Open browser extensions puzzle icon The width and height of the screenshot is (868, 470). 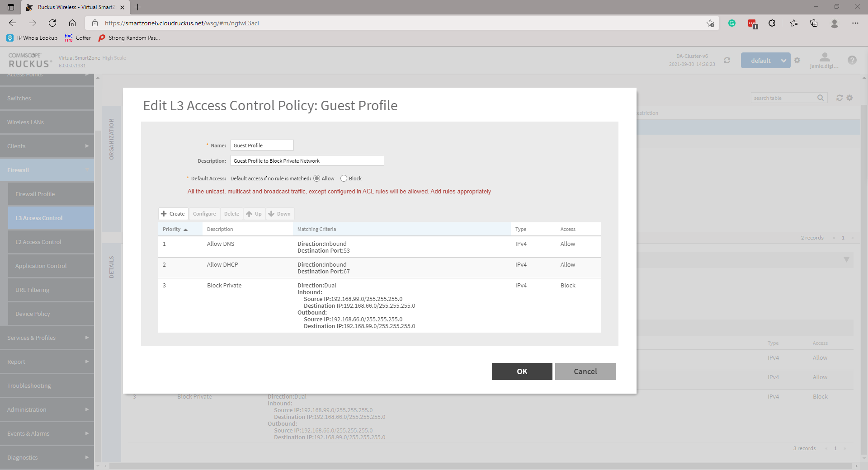(x=772, y=23)
